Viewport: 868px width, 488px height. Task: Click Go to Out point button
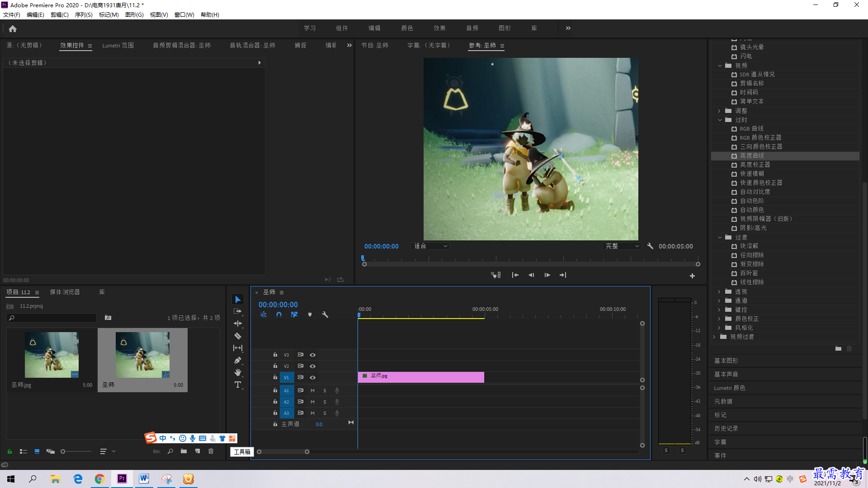click(x=563, y=275)
